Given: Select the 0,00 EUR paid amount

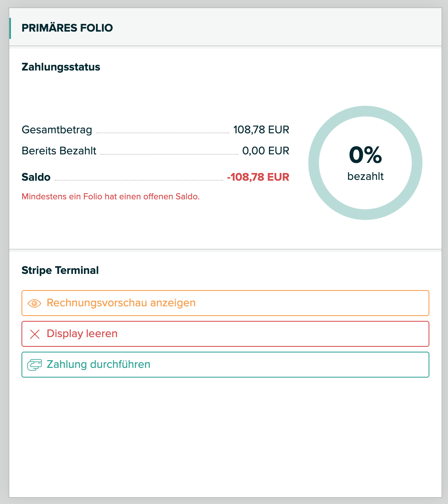Looking at the screenshot, I should click(266, 151).
